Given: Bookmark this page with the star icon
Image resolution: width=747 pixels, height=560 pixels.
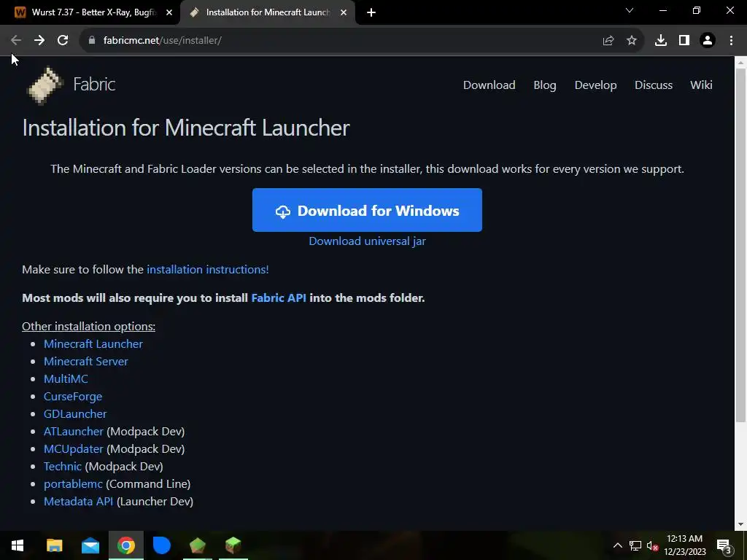Looking at the screenshot, I should coord(632,41).
